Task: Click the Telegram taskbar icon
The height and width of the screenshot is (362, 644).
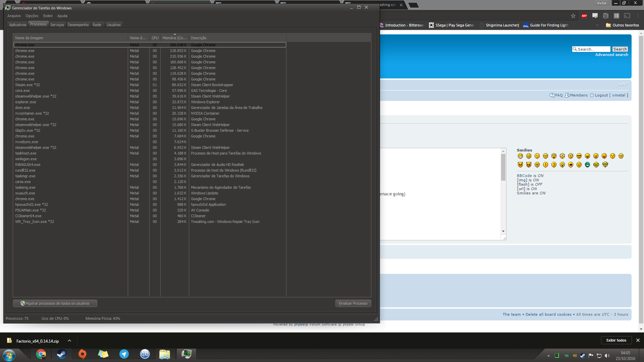Action: pyautogui.click(x=124, y=354)
